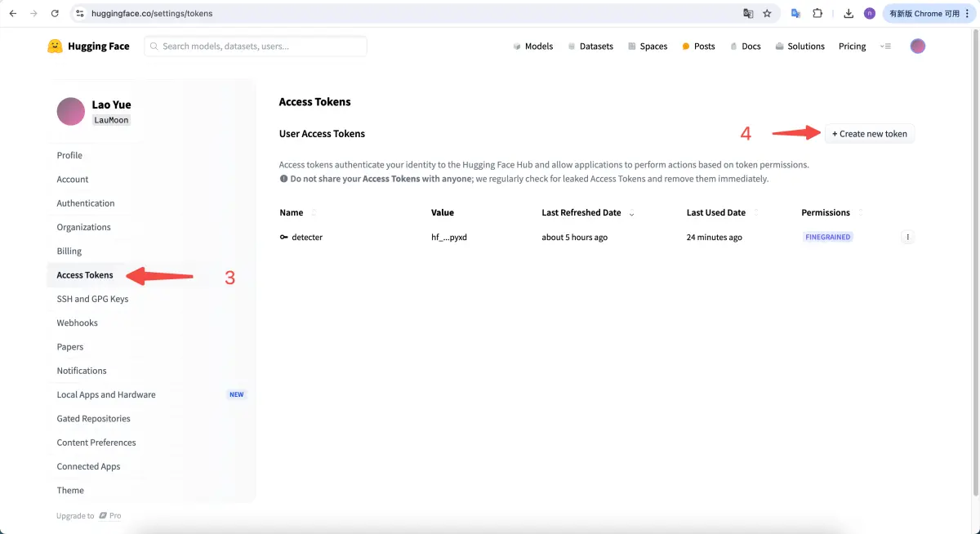The height and width of the screenshot is (534, 980).
Task: Open Profile settings in sidebar
Action: point(69,155)
